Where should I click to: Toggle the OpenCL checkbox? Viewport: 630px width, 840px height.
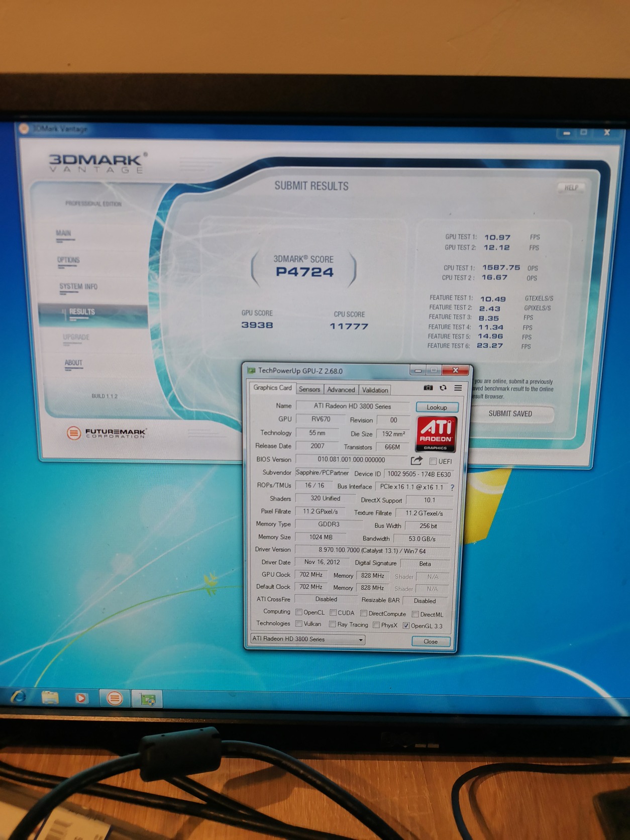tap(299, 612)
